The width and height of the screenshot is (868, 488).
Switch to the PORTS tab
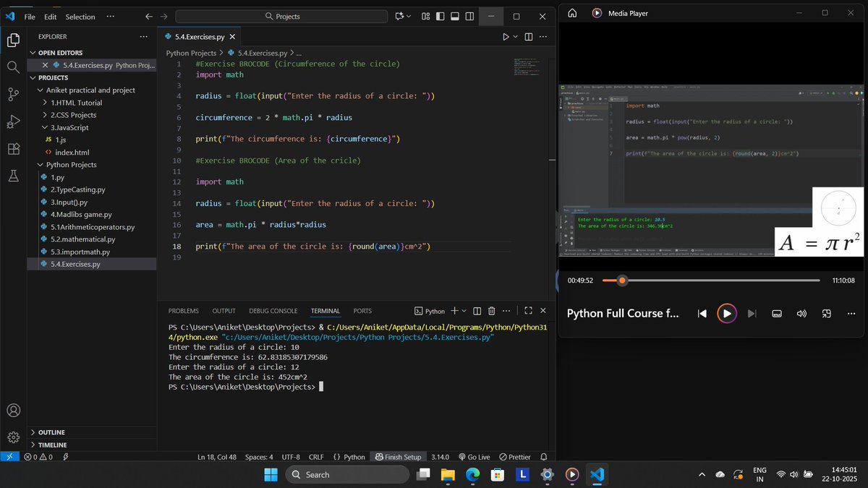pos(362,311)
